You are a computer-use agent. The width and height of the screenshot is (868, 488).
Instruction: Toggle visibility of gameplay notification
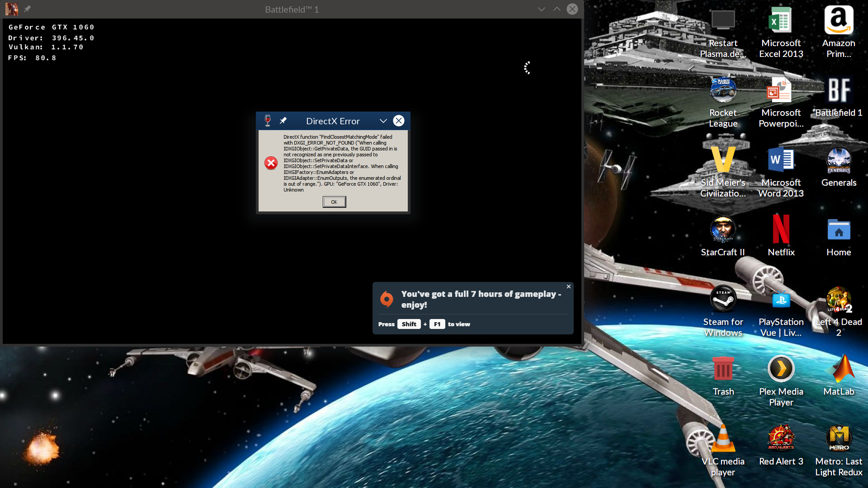tap(569, 286)
